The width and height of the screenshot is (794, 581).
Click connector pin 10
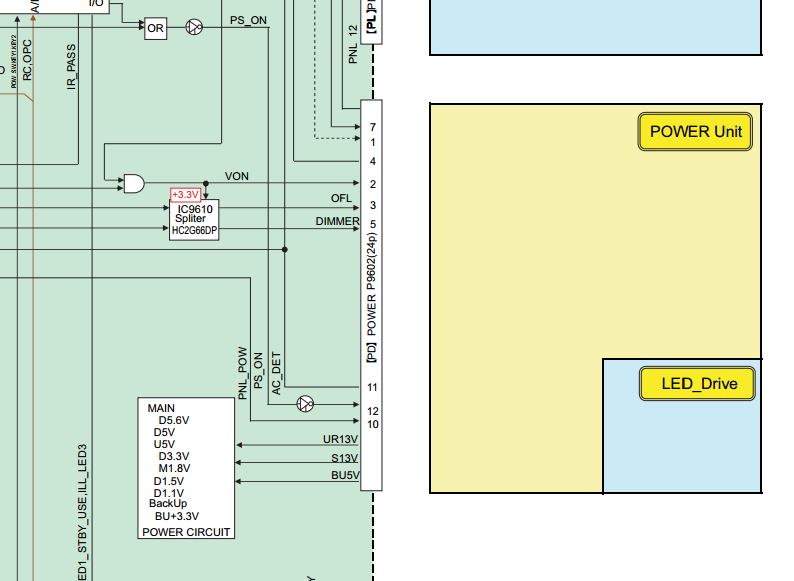click(x=373, y=424)
